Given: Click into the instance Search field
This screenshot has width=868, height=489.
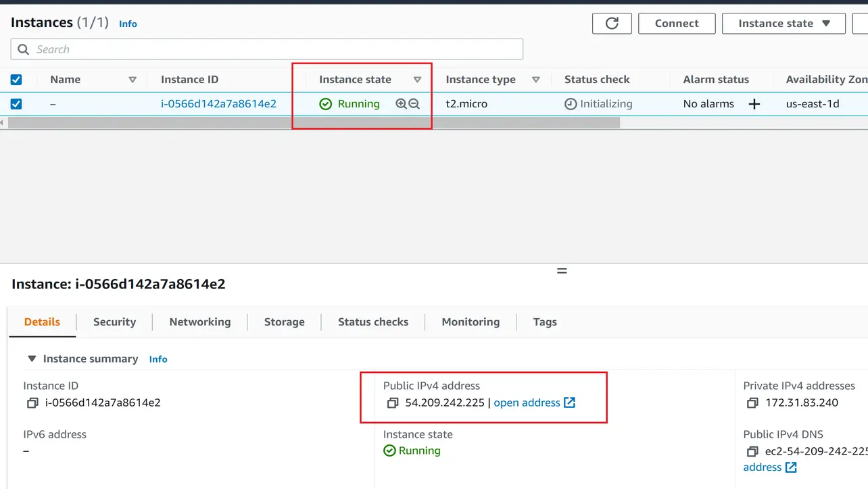Looking at the screenshot, I should 267,49.
